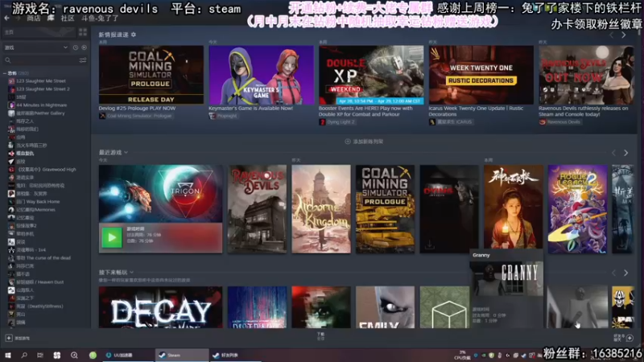This screenshot has height=362, width=644.
Task: Collapse the horror category in the sidebar
Action: (x=5, y=73)
